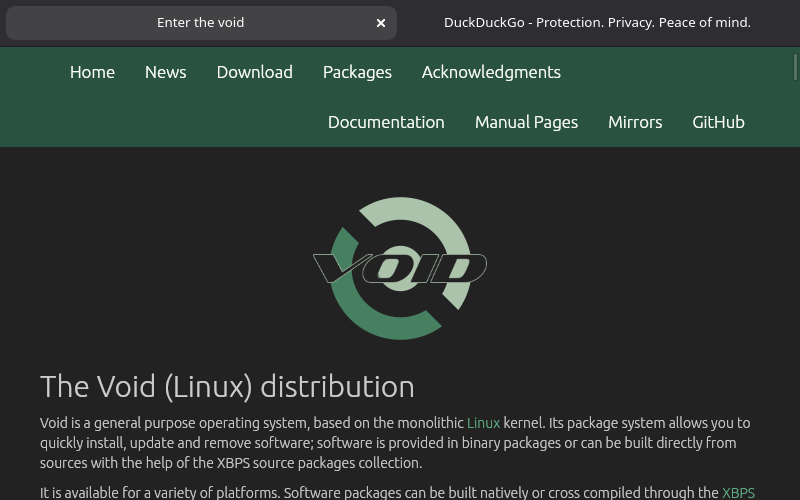Image resolution: width=800 pixels, height=500 pixels.
Task: Select the 'Enter the void' tab
Action: click(200, 22)
